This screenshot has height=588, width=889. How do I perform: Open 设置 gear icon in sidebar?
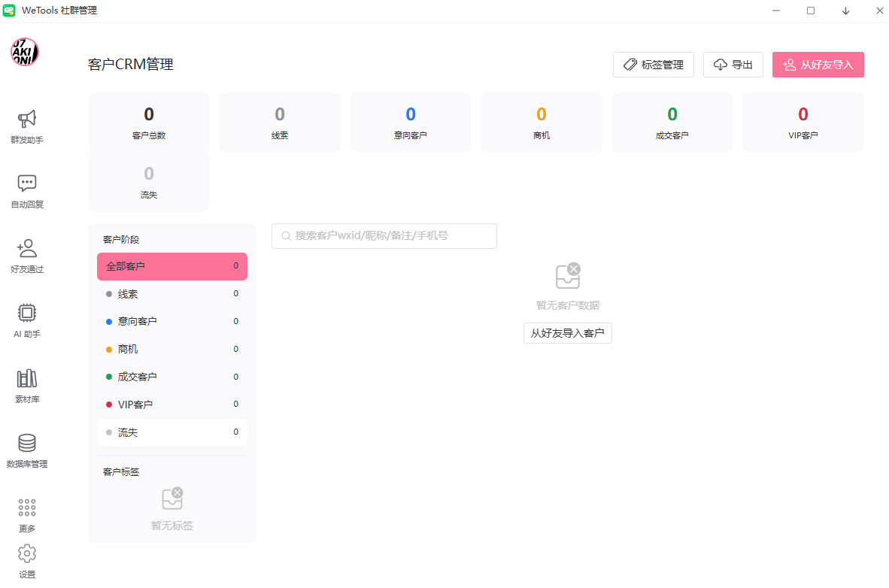27,554
